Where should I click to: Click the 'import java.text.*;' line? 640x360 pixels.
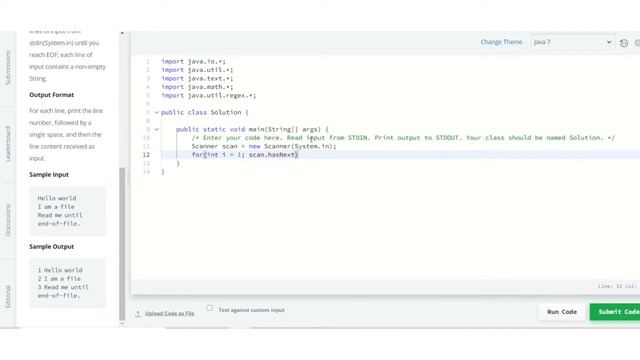(197, 78)
